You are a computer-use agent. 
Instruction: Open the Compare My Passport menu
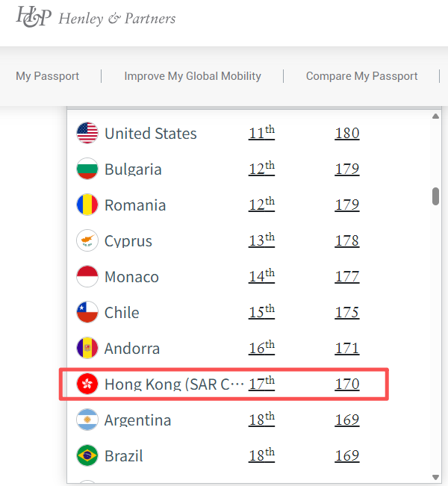point(362,76)
